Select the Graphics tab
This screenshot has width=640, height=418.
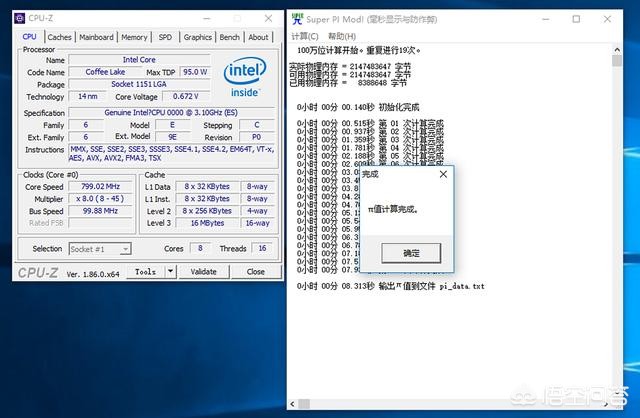coord(198,37)
